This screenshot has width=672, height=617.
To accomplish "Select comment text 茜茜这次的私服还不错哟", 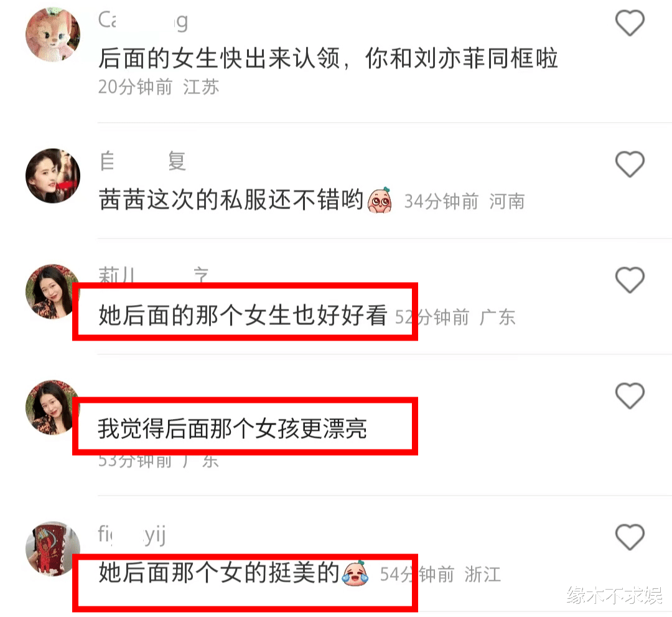I will [x=231, y=200].
